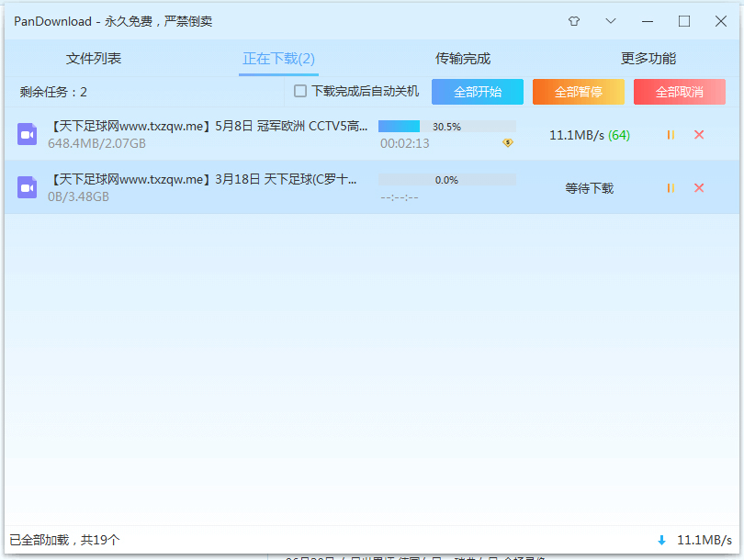Cancel the 3月18日 天下足球 download
Image resolution: width=744 pixels, height=560 pixels.
tap(699, 188)
